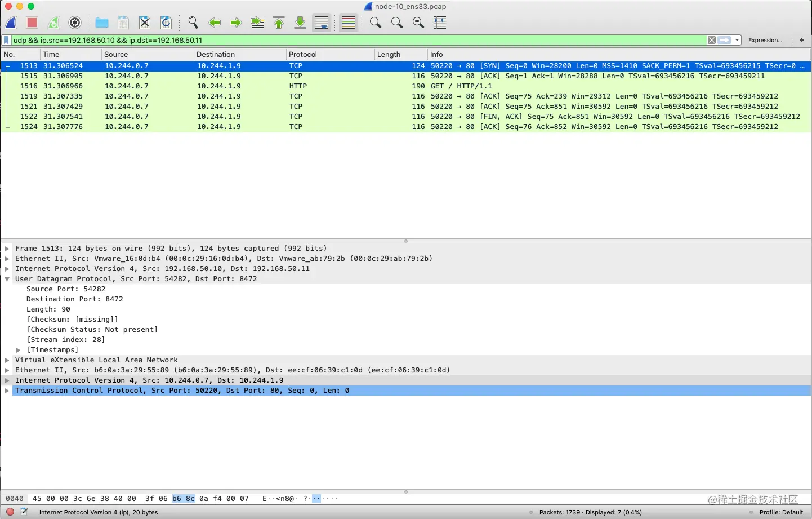Expand outer IPv4 192.168.50.10 section
The height and width of the screenshot is (519, 812).
7,269
